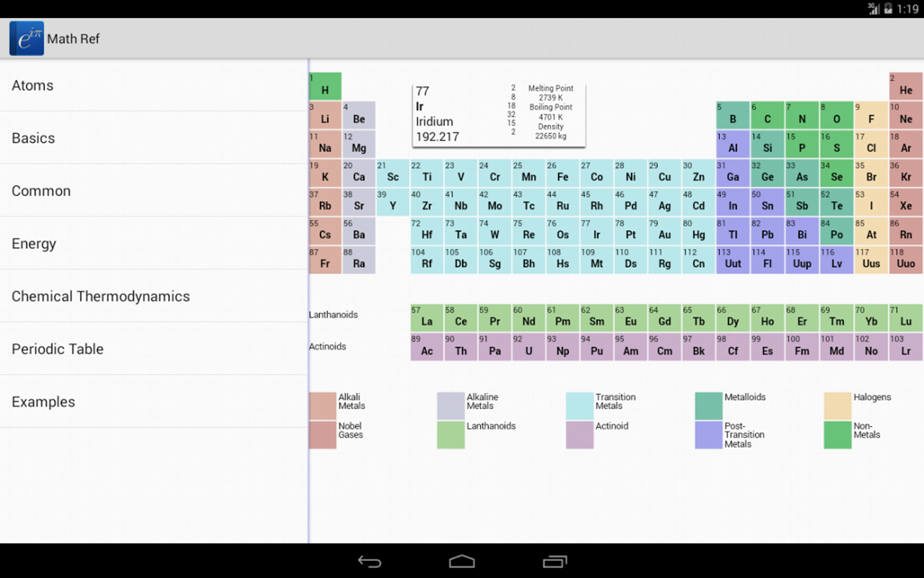Select the Helium (He) element tile
Viewport: 924px width, 578px height.
tap(905, 86)
